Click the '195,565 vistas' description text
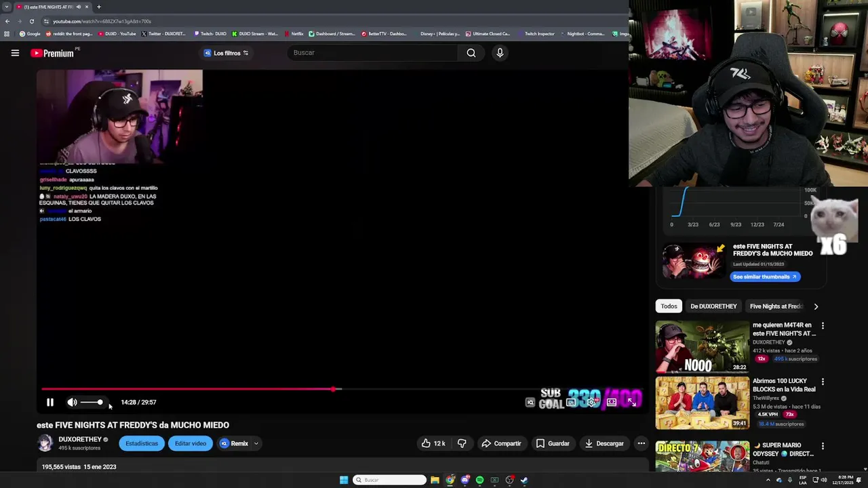 (x=60, y=467)
